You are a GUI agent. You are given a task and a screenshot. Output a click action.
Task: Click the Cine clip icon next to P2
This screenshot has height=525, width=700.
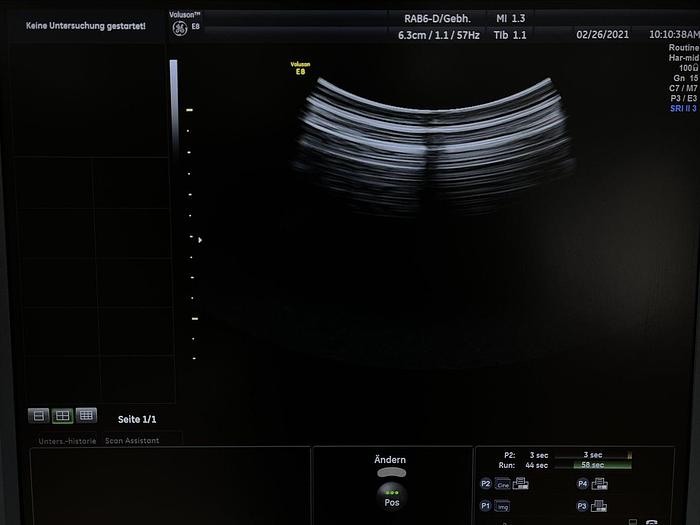click(503, 484)
